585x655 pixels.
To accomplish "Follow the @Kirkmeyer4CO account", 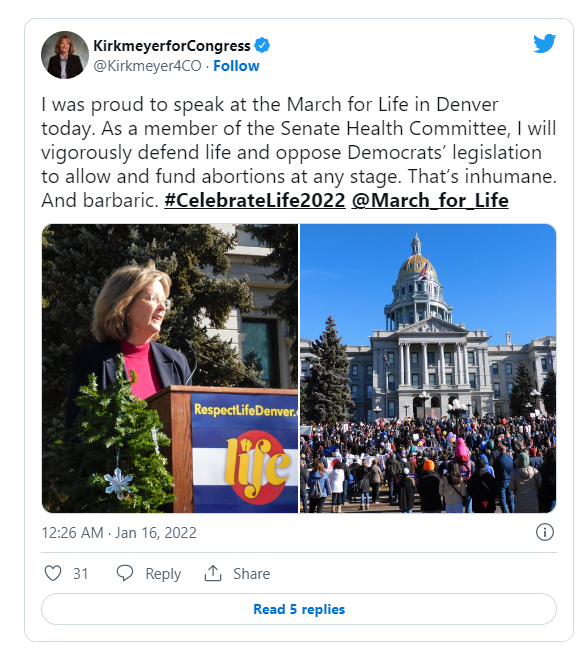I will [236, 66].
